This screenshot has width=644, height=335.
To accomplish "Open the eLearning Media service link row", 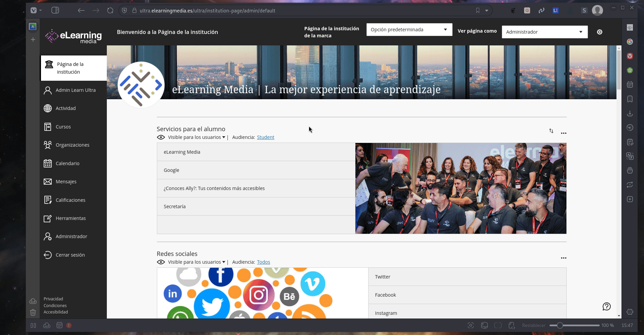I will pyautogui.click(x=256, y=152).
